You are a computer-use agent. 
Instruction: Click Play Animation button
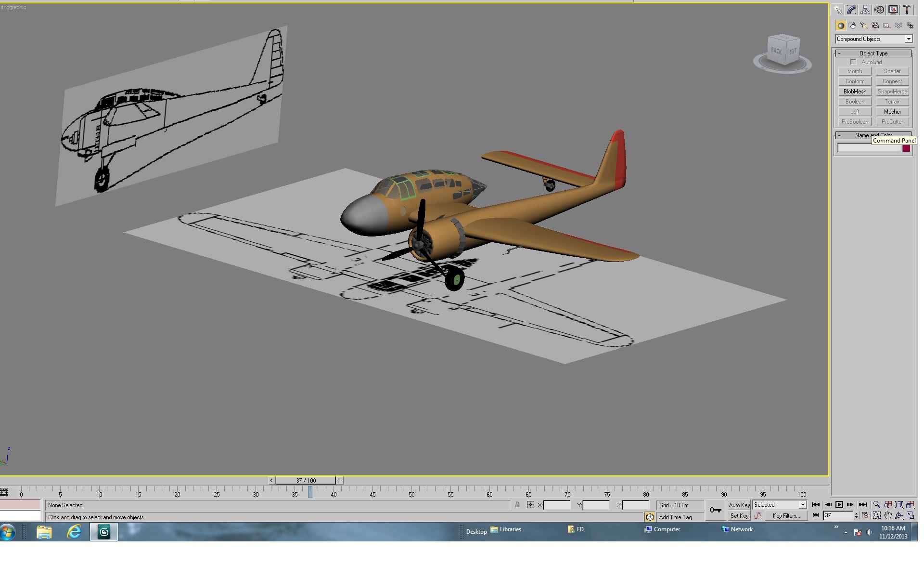click(839, 505)
